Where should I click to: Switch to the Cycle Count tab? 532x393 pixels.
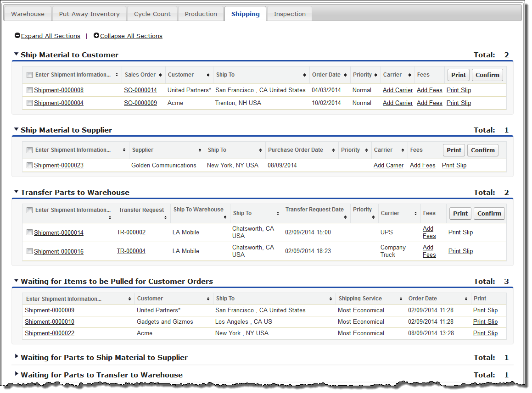pyautogui.click(x=152, y=14)
